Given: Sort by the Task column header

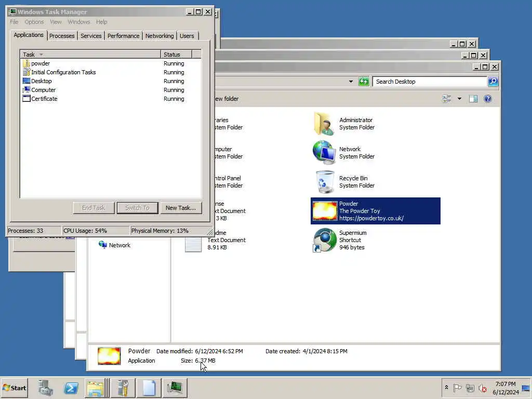Looking at the screenshot, I should click(90, 55).
